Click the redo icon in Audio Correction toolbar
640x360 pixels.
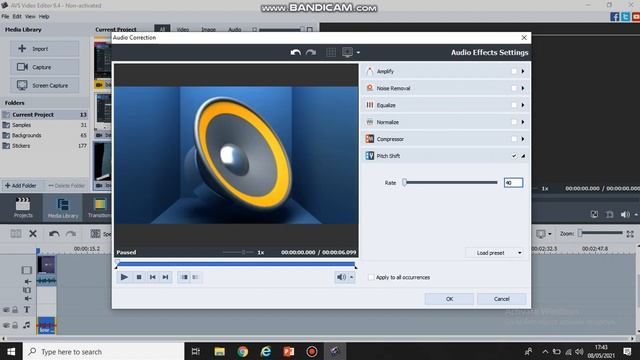click(x=311, y=52)
